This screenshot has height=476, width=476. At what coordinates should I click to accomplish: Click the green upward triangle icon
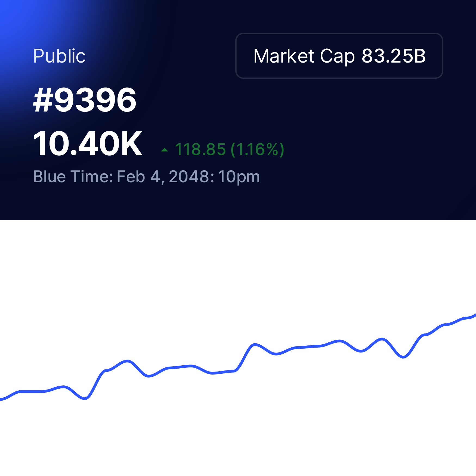tap(165, 150)
